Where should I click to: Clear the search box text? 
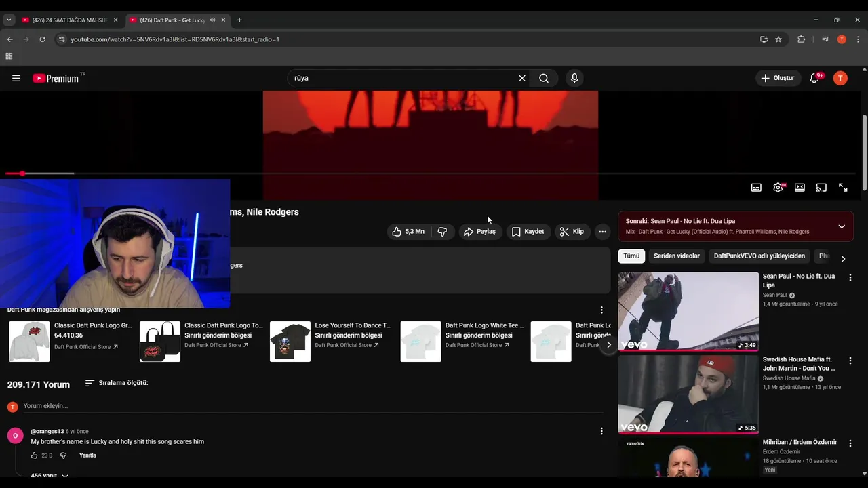[522, 78]
